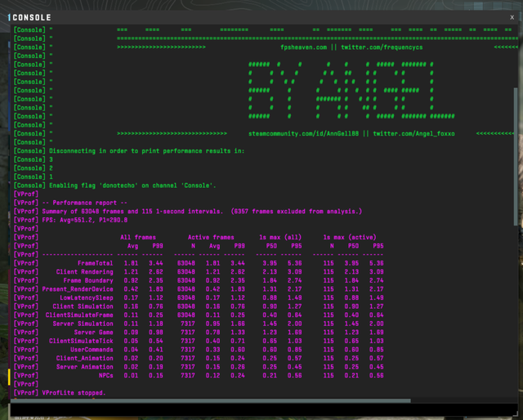This screenshot has height=420, width=523.
Task: Click the 'fpsheaven.com || twitter.com/frequencycs' line
Action: click(351, 47)
